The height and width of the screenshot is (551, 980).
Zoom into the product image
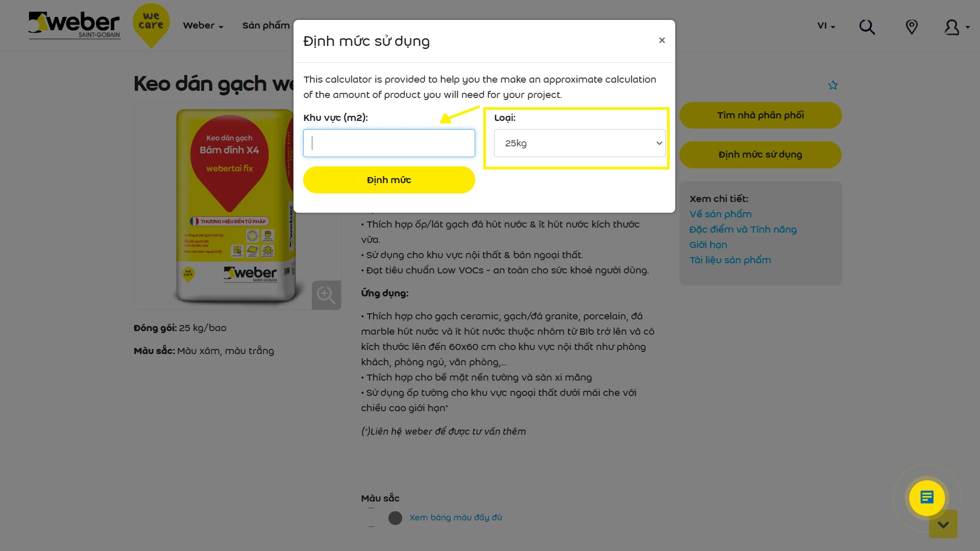[x=326, y=295]
